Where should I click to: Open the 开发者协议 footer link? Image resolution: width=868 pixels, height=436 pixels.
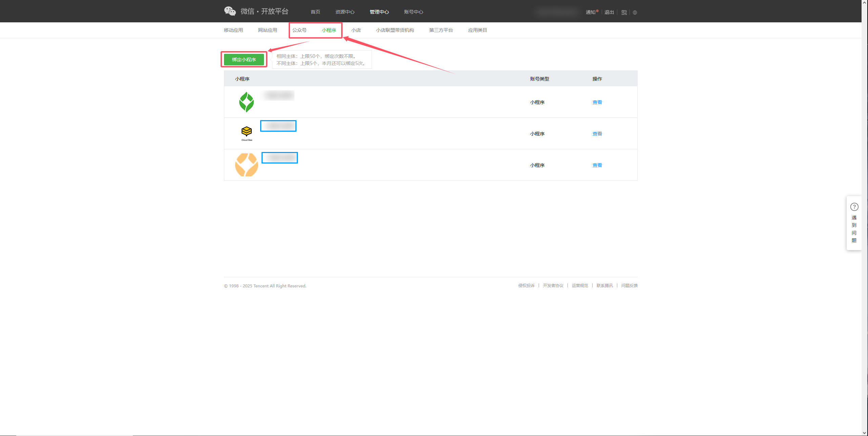553,286
